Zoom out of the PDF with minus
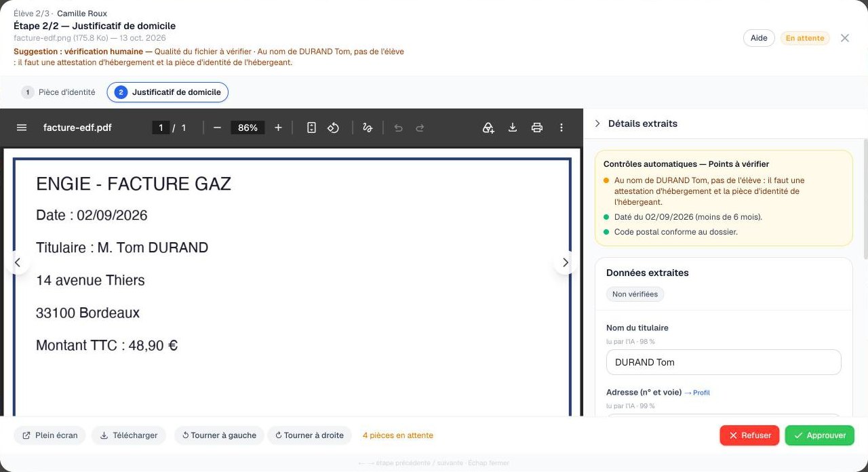The image size is (868, 472). 217,127
